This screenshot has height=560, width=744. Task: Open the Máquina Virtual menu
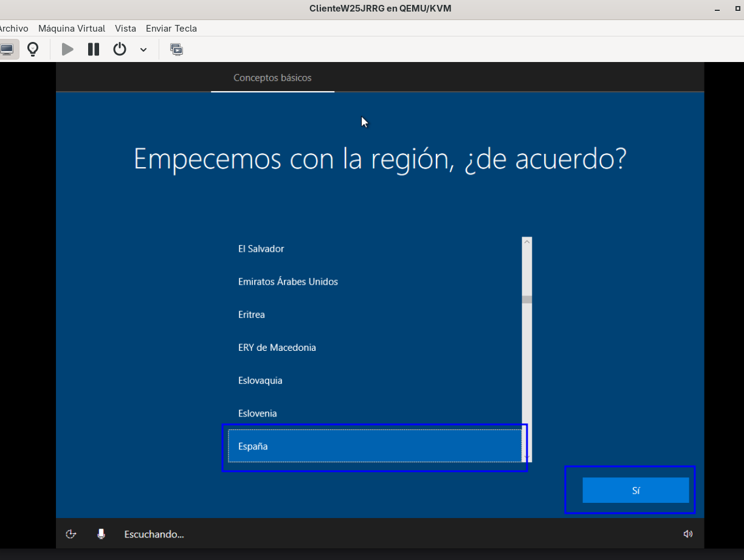click(72, 29)
